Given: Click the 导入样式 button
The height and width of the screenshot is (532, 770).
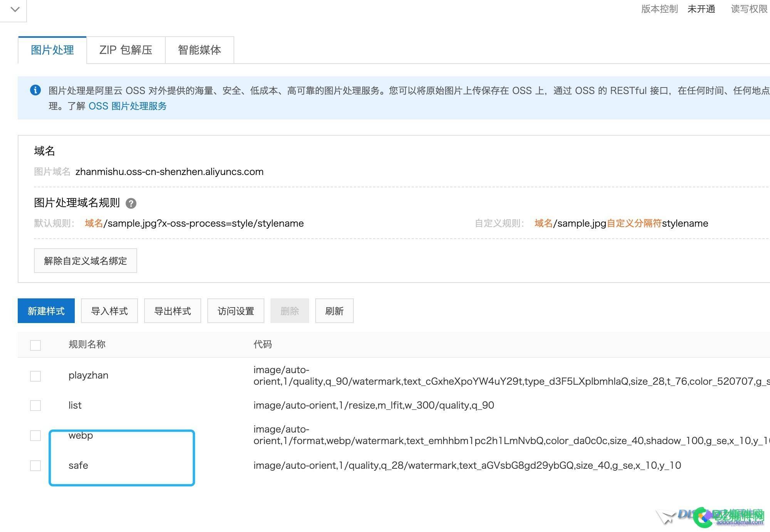Looking at the screenshot, I should pos(109,311).
